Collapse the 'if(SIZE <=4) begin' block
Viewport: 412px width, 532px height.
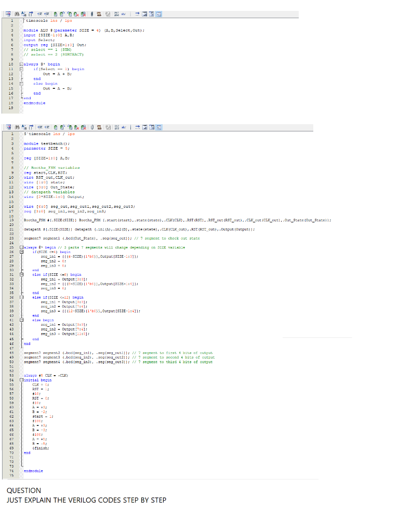[22, 252]
